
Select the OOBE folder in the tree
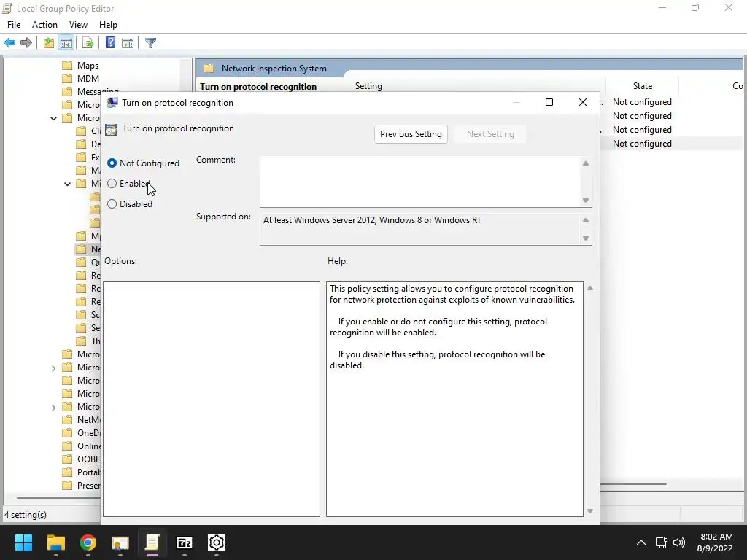pyautogui.click(x=88, y=459)
